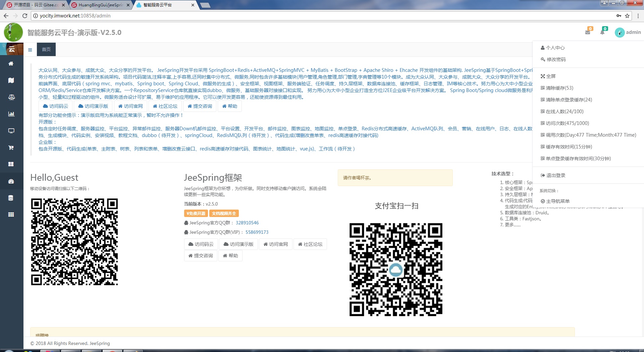
Task: Open Chrome's three-dot menu
Action: [638, 16]
